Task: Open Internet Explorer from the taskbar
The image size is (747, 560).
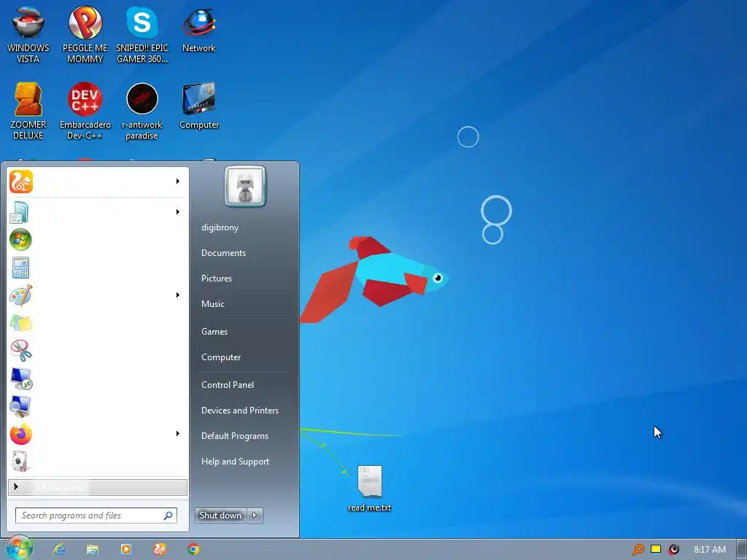Action: (x=59, y=549)
